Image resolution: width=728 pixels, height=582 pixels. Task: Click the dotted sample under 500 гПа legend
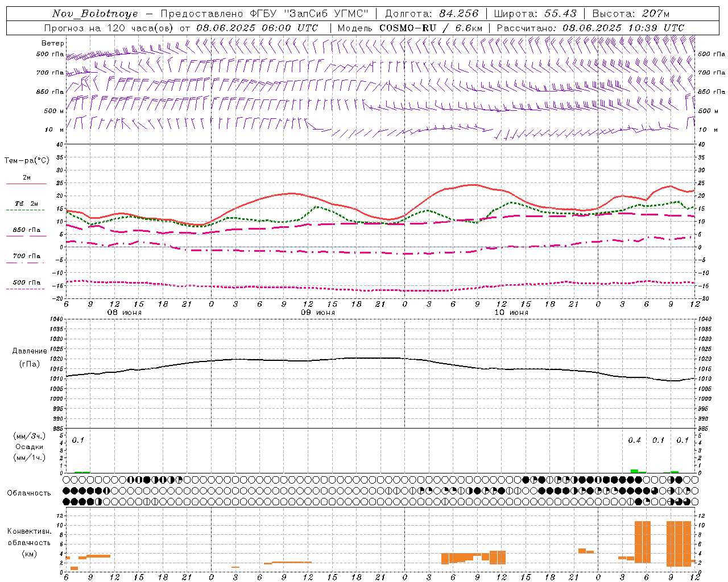tap(26, 289)
